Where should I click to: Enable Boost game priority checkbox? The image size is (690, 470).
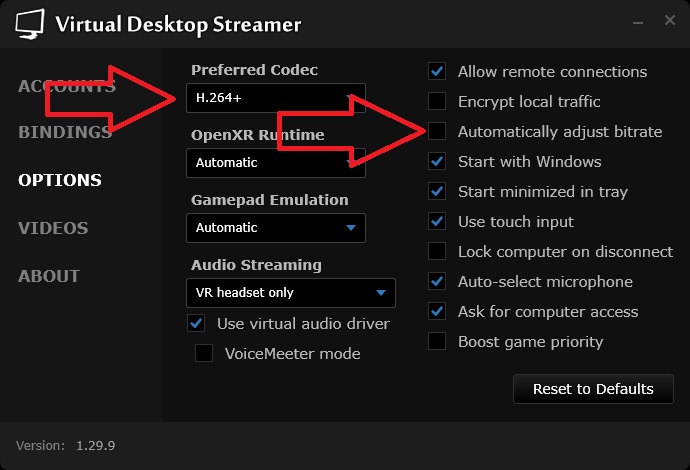click(x=437, y=341)
